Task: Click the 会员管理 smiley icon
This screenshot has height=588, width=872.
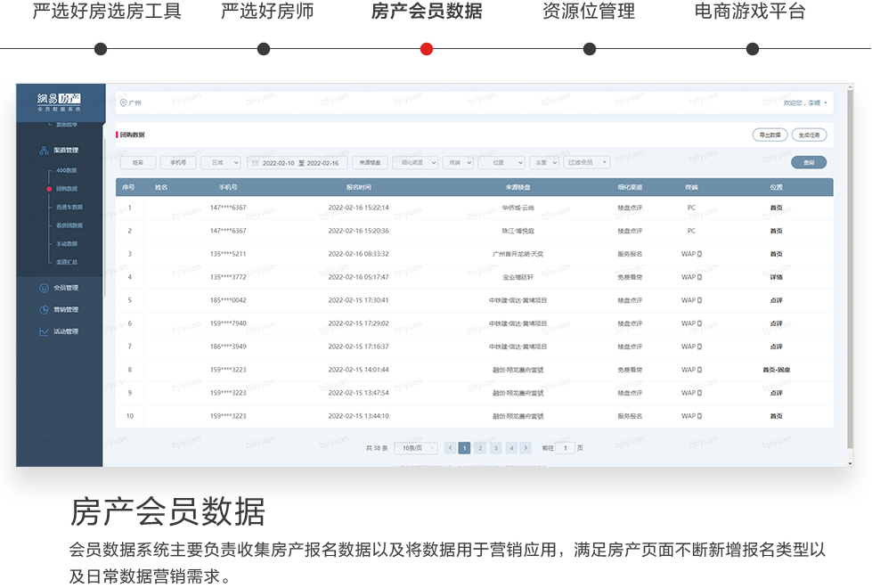Action: click(44, 288)
